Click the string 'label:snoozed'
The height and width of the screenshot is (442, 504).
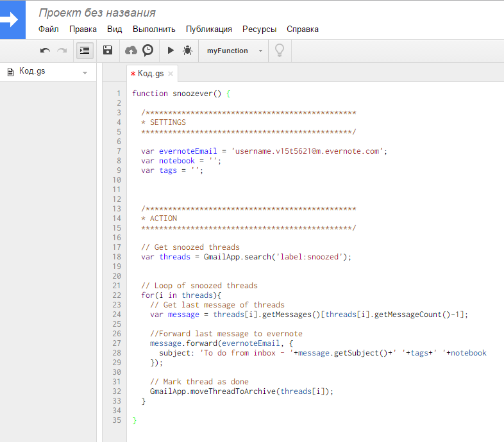click(x=309, y=257)
